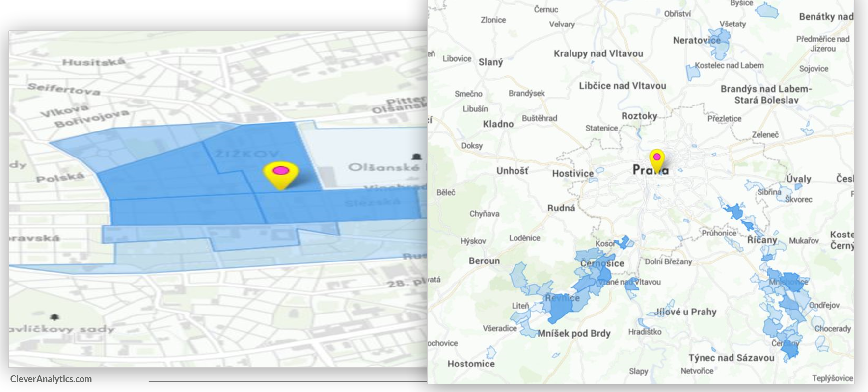868x392 pixels.
Task: Click the Hostivice town label
Action: click(x=572, y=173)
